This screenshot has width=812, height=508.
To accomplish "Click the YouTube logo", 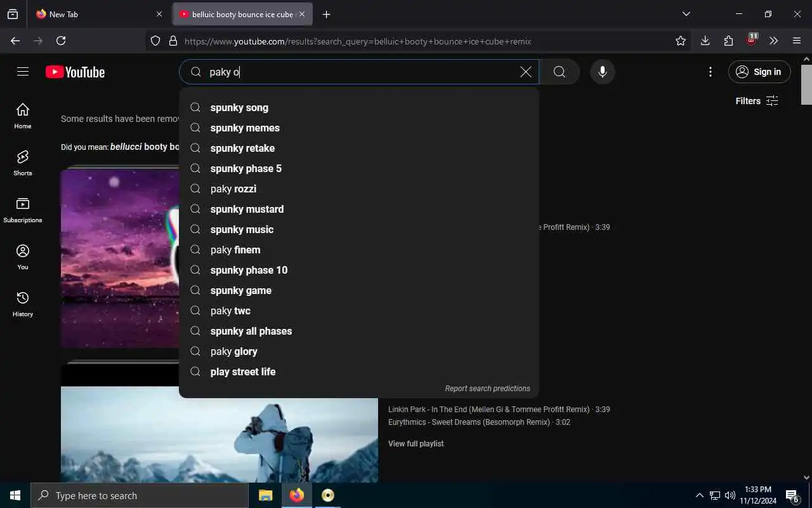I will pyautogui.click(x=75, y=72).
